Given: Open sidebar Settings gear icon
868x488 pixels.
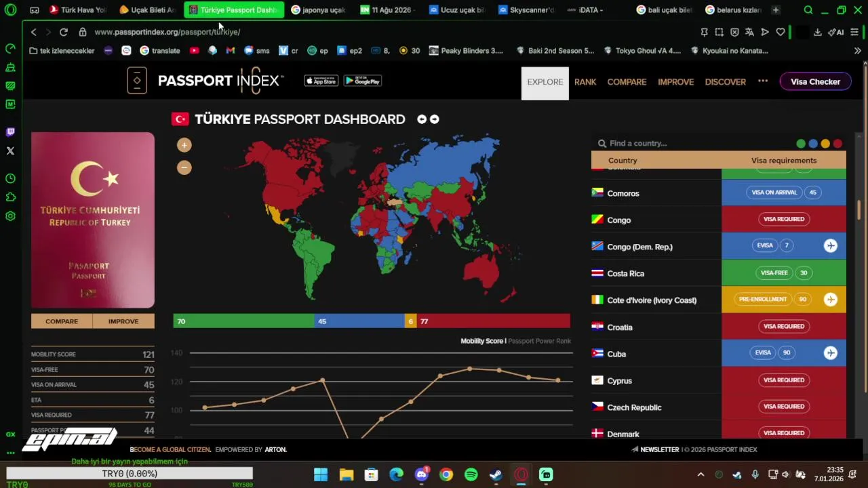Looking at the screenshot, I should pos(10,216).
